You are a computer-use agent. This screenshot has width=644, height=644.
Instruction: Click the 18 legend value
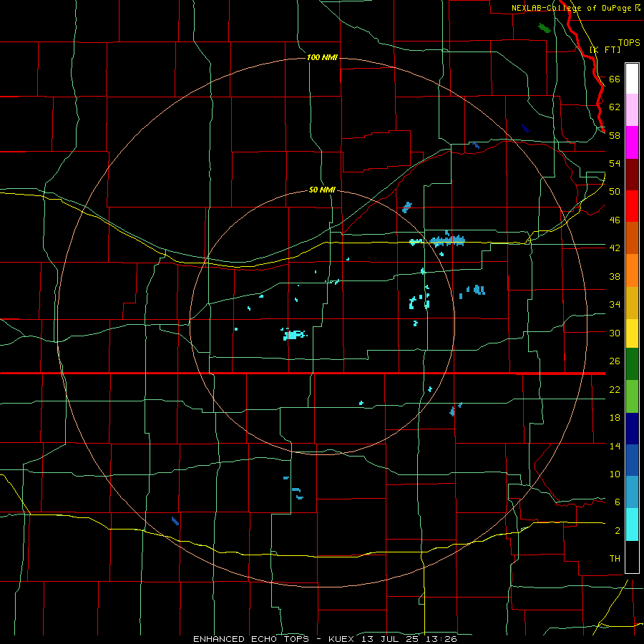[615, 417]
